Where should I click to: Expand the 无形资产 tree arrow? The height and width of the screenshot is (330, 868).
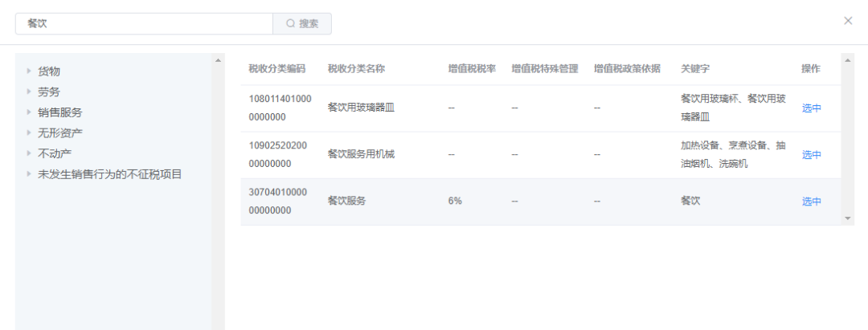tap(29, 132)
